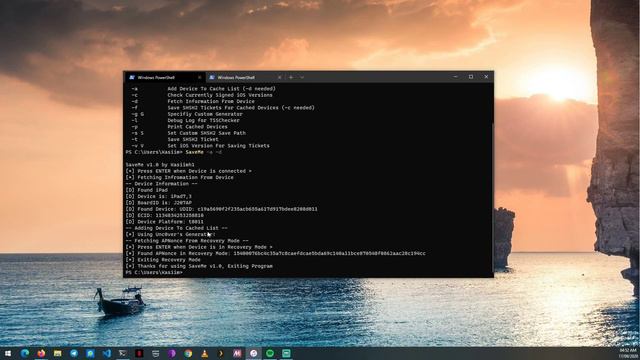This screenshot has height=360, width=640.
Task: Open the purple round taskbar app
Action: (x=172, y=353)
